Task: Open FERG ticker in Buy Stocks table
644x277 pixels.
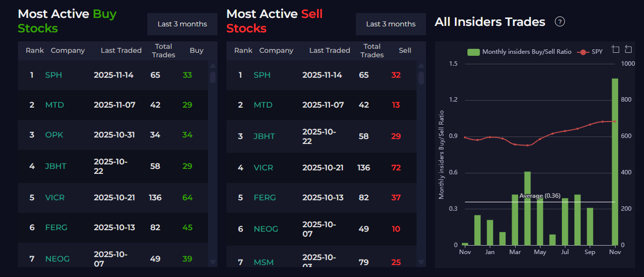Action: 56,228
